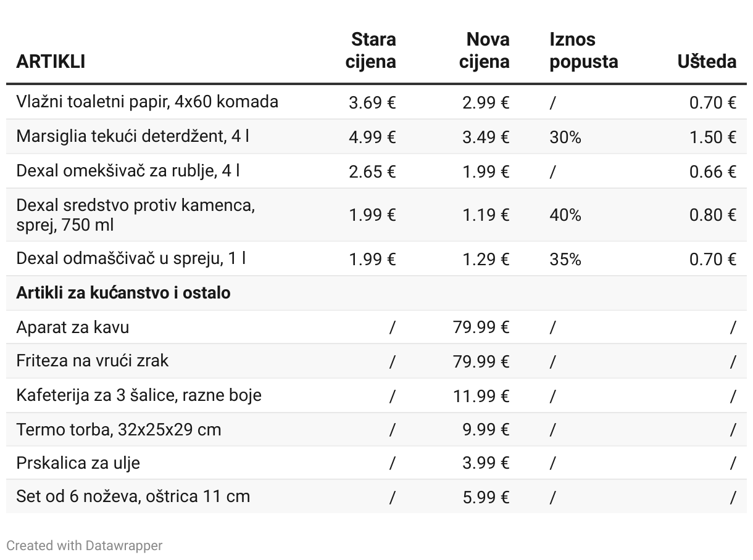The image size is (753, 560).
Task: Click the ARTIKLI column header
Action: point(51,62)
